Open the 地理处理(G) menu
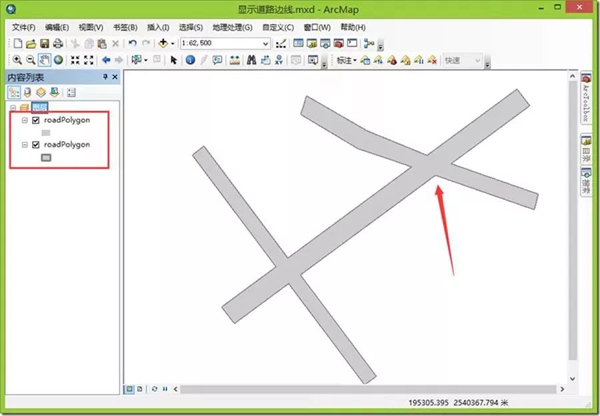Viewport: 600px width, 416px height. tap(230, 27)
